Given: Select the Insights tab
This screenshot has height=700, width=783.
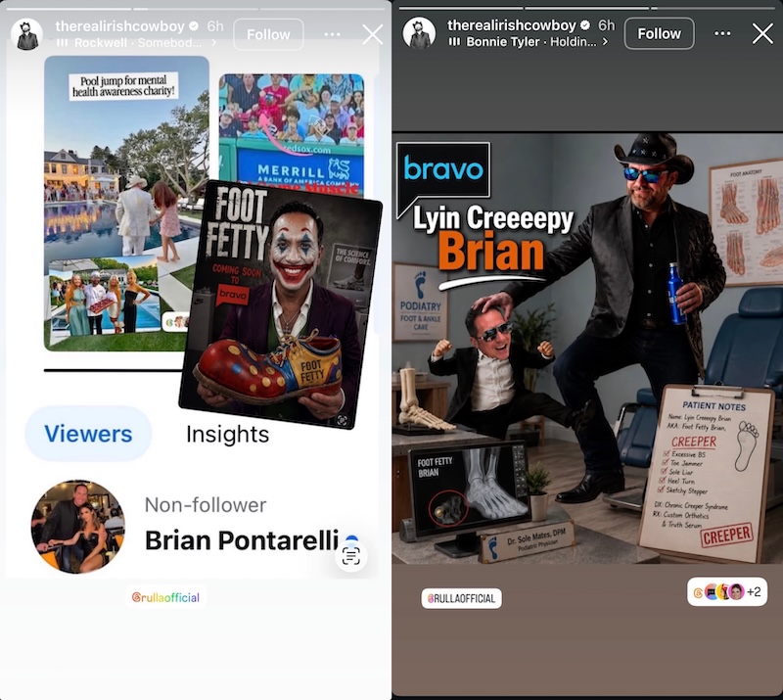Looking at the screenshot, I should pos(228,434).
